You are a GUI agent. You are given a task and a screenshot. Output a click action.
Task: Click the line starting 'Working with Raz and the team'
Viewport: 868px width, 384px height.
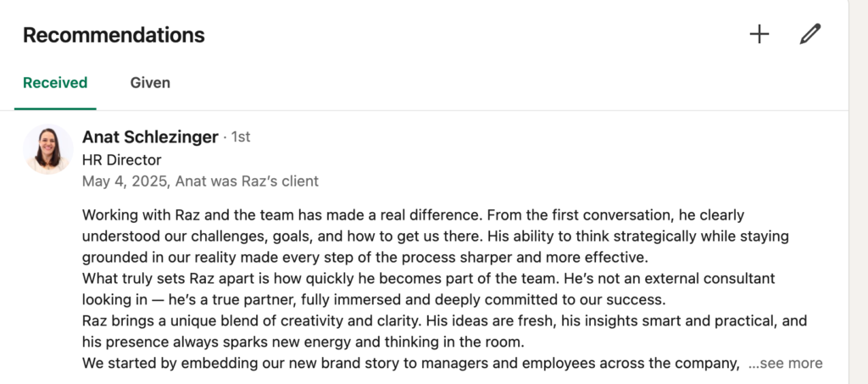pos(413,214)
